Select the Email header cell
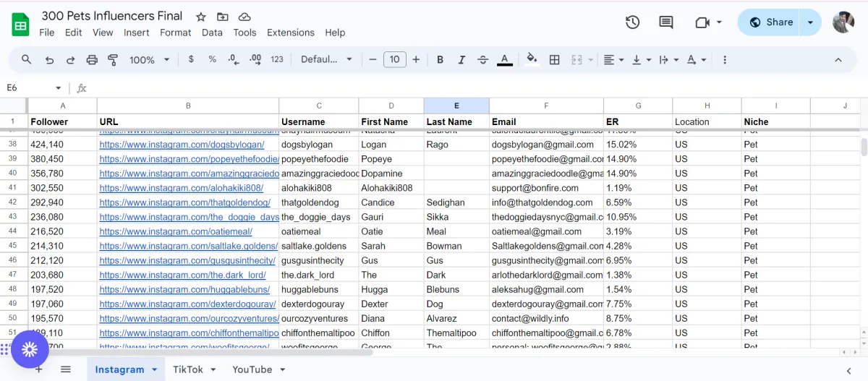 pos(546,121)
